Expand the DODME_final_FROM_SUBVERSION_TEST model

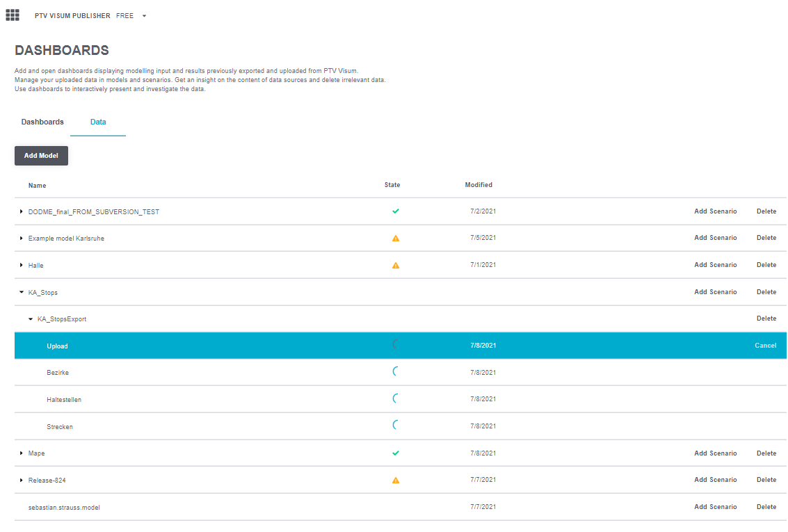pyautogui.click(x=22, y=211)
